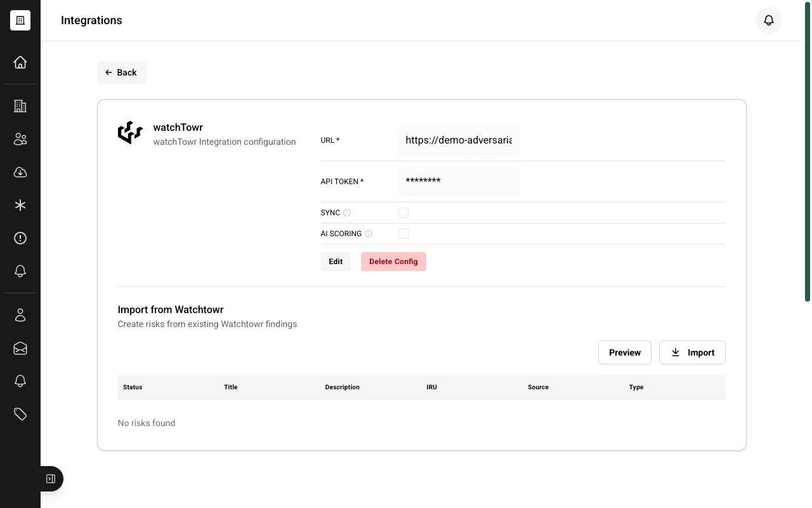This screenshot has width=812, height=508.
Task: Click the app logo at top of sidebar
Action: pyautogui.click(x=20, y=20)
